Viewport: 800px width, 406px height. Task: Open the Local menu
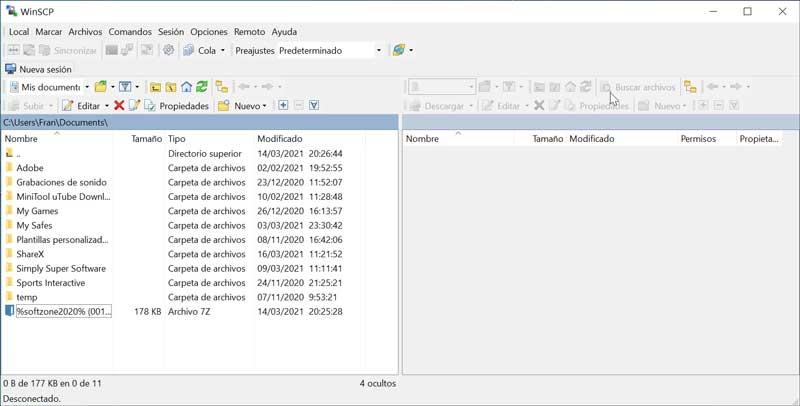pos(19,32)
